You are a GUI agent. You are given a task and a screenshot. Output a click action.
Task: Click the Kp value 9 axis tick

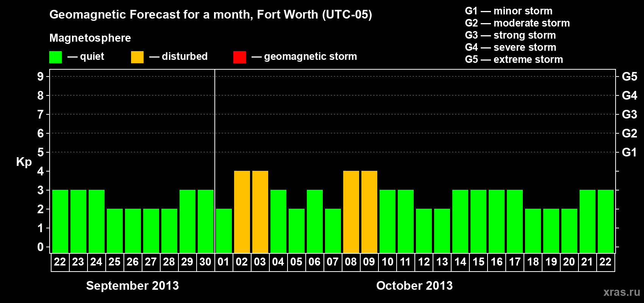(41, 77)
